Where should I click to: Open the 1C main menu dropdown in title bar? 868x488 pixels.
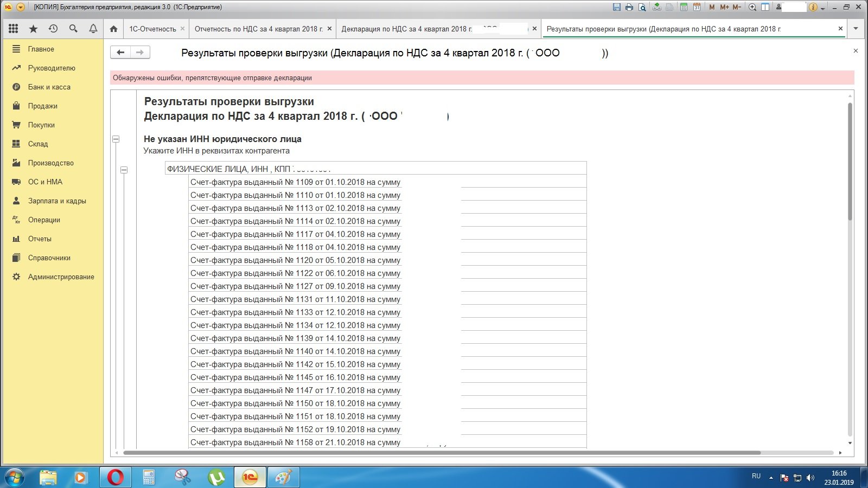[20, 7]
